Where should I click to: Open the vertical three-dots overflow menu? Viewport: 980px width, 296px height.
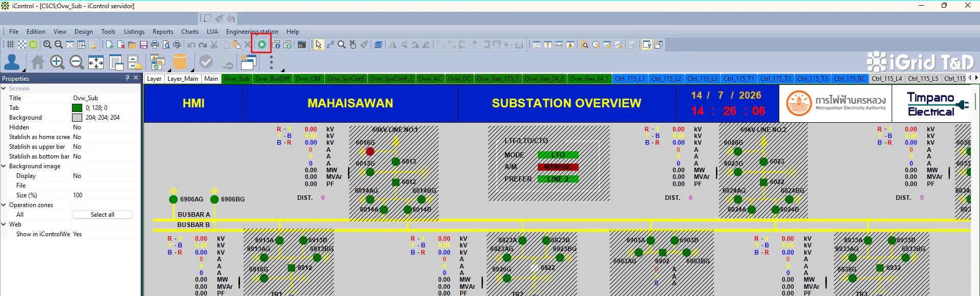271,62
